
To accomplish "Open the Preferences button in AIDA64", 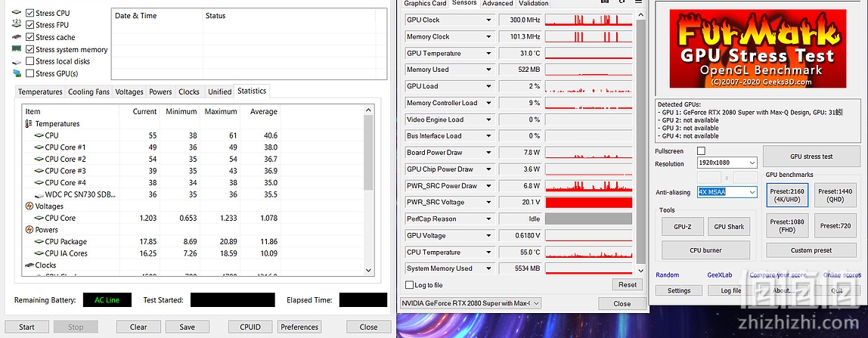I will [299, 327].
